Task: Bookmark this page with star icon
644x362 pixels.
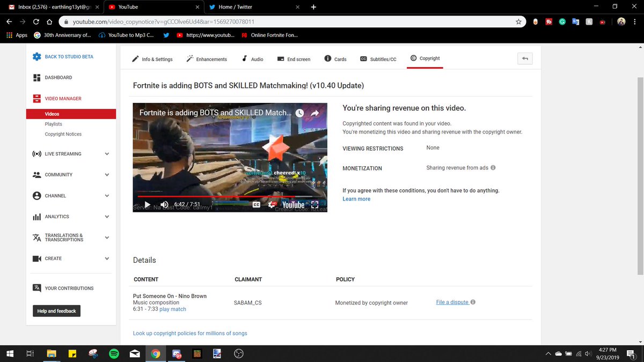Action: (x=518, y=22)
